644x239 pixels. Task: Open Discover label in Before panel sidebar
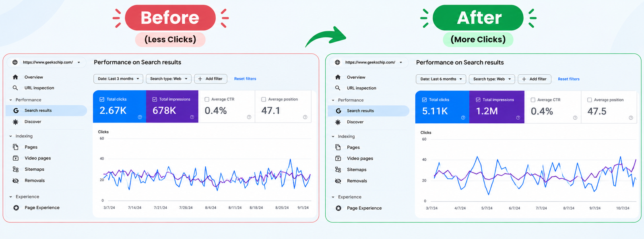pos(33,122)
